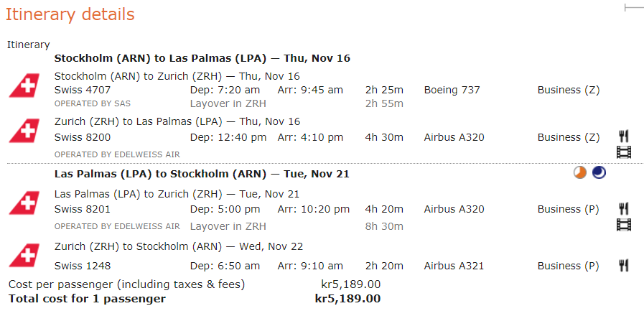Click the Swiss logo beside flight 4707
The image size is (644, 311).
point(24,86)
